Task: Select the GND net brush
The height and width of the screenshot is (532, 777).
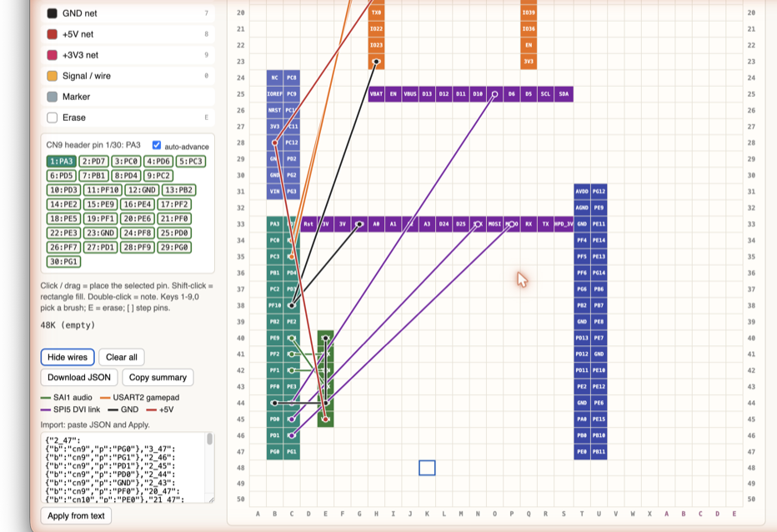Action: (128, 13)
